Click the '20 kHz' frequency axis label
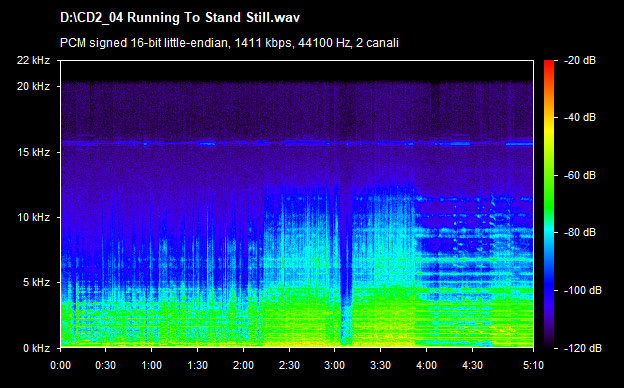624x388 pixels. [33, 86]
